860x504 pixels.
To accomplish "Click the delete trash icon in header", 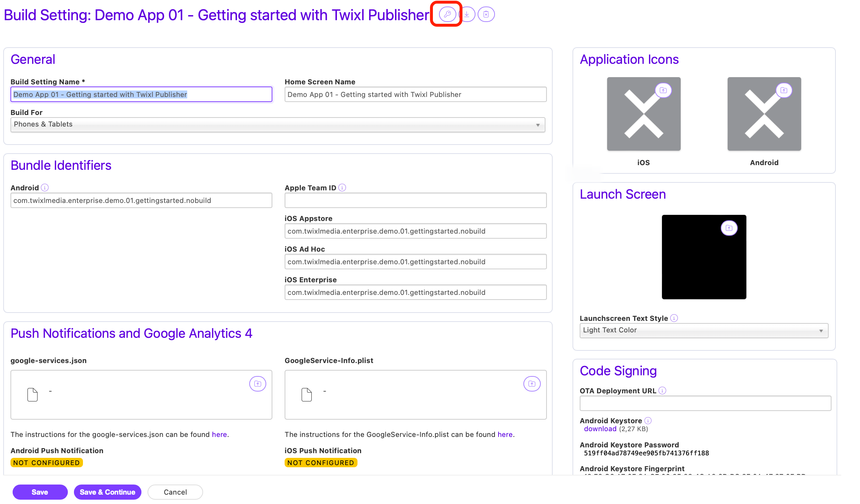I will [x=486, y=14].
